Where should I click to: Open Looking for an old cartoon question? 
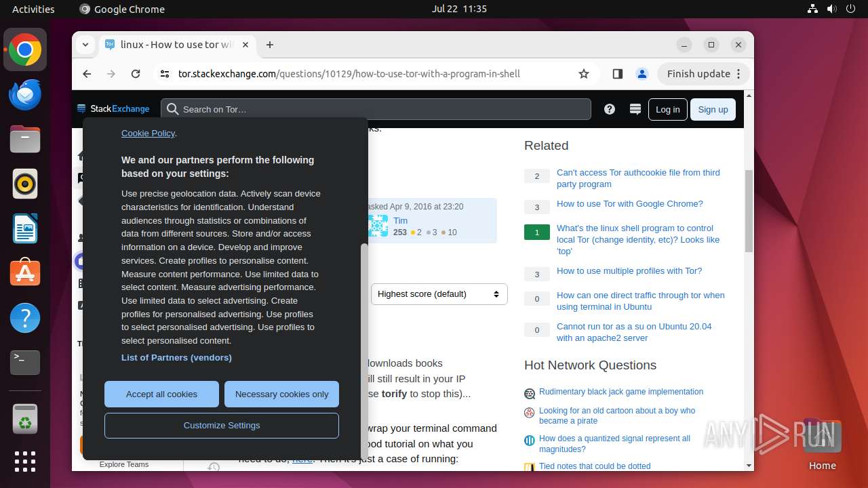click(617, 415)
